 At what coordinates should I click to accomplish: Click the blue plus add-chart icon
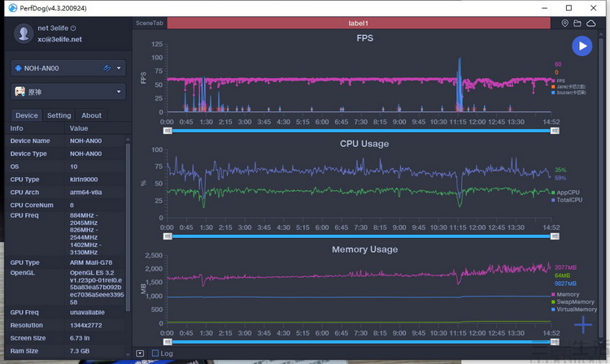click(x=583, y=325)
